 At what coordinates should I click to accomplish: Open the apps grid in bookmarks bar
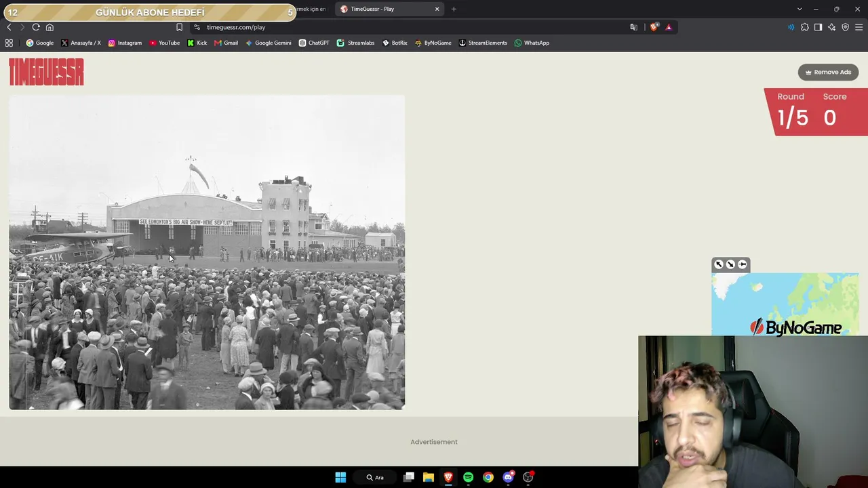tap(9, 43)
